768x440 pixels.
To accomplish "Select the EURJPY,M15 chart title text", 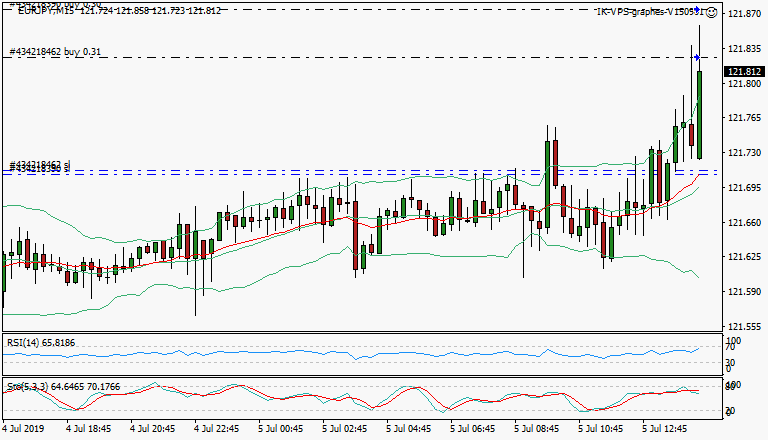I will coord(119,10).
